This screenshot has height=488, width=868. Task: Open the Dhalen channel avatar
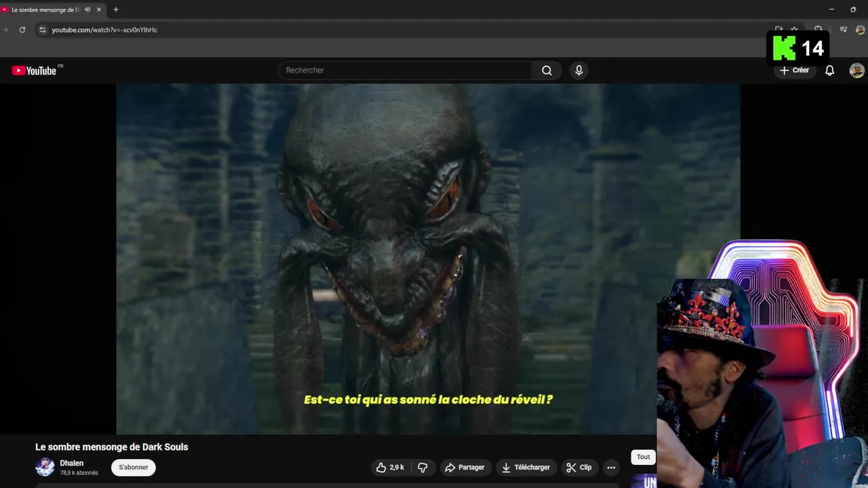point(45,467)
